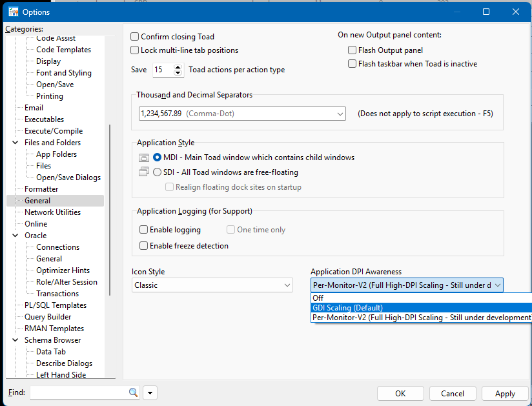Select the Execute/Compile category
Screen dimensions: 532x406
(x=54, y=131)
